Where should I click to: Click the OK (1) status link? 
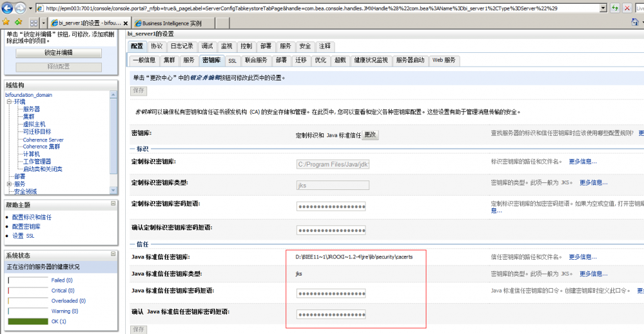point(58,321)
